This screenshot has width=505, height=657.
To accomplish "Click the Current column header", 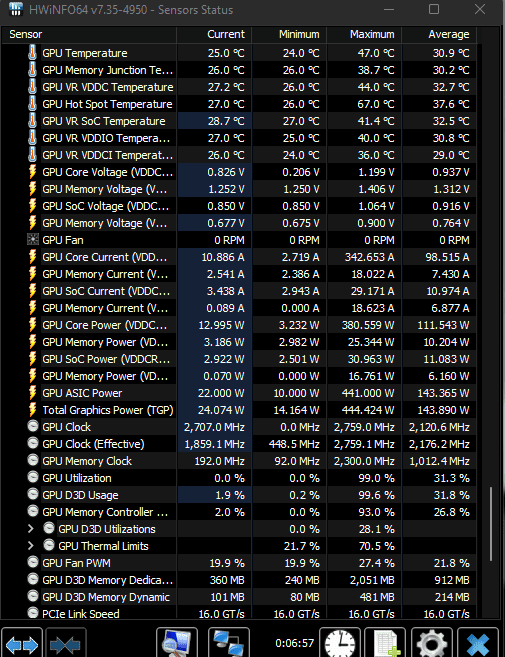I will click(x=214, y=34).
